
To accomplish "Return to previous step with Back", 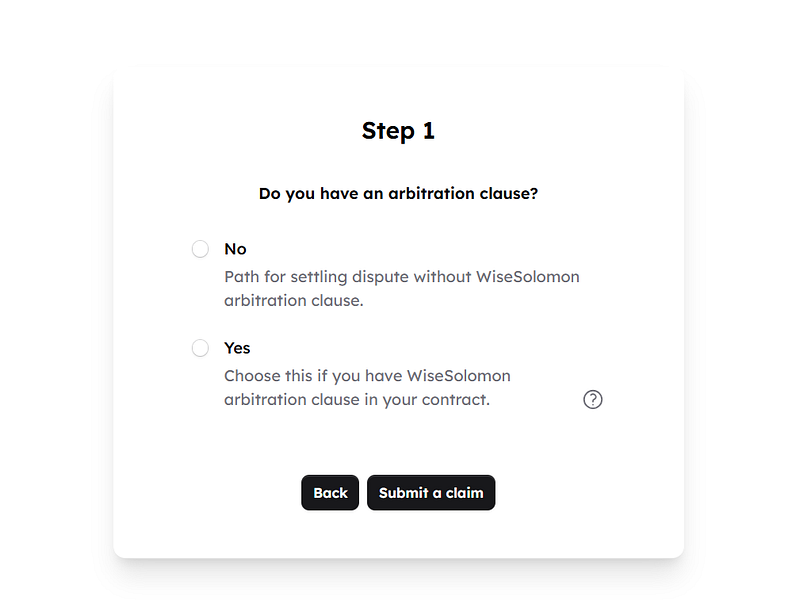I will 330,492.
